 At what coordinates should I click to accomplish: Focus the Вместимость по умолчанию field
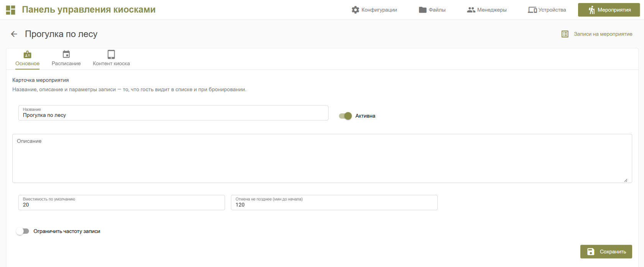coord(122,203)
